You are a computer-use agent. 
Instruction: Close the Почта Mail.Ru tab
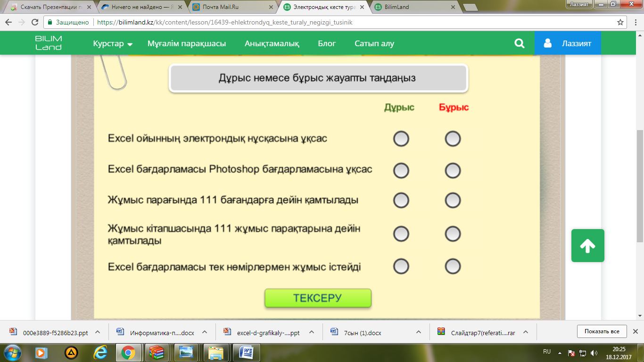[271, 7]
